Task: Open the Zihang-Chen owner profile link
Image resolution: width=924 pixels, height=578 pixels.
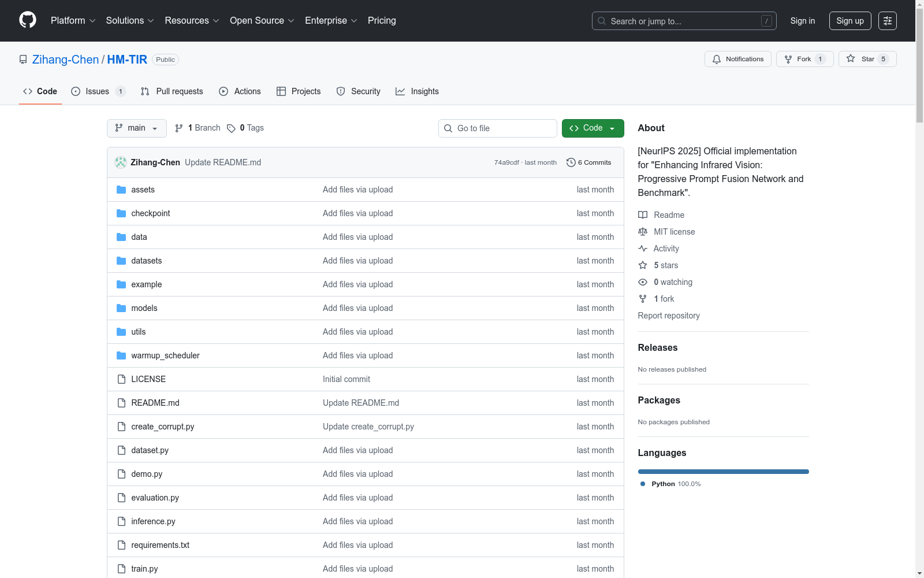Action: click(66, 60)
